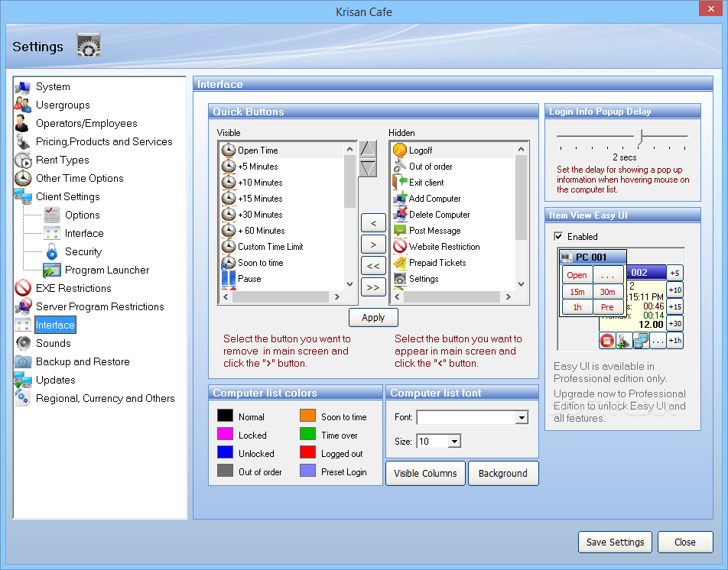This screenshot has width=728, height=570.
Task: Click Visible list horizontal scroll right arrow
Action: point(337,296)
